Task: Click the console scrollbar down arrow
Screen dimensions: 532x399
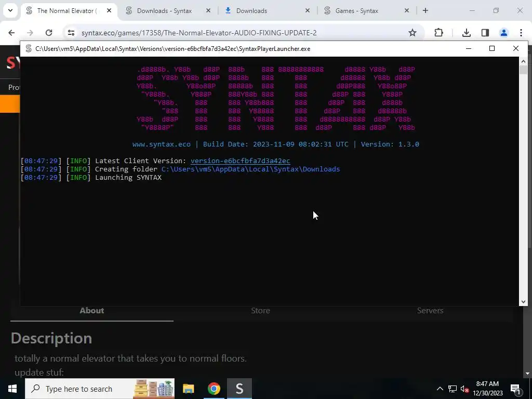Action: coord(523,302)
